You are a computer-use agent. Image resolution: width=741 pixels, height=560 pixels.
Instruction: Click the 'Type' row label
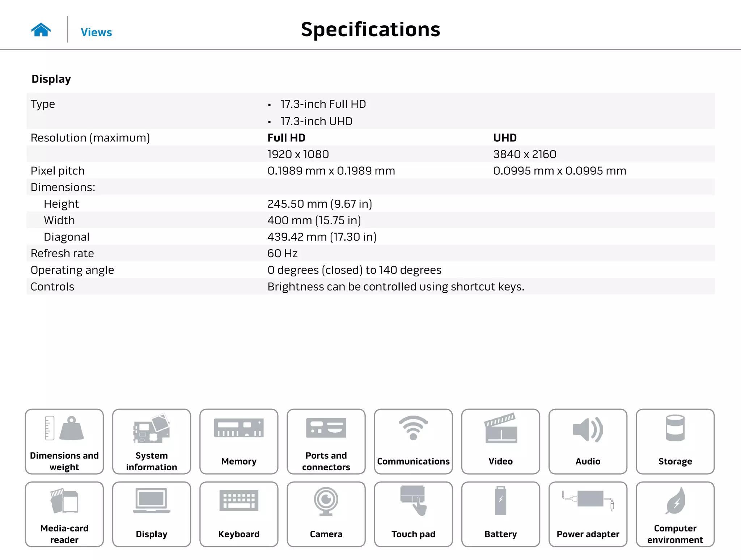click(43, 105)
